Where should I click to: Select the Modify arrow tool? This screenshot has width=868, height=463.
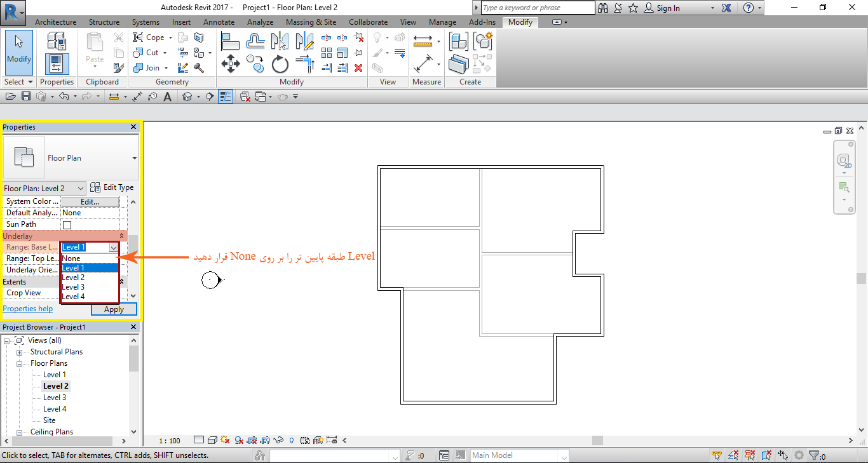pos(19,52)
